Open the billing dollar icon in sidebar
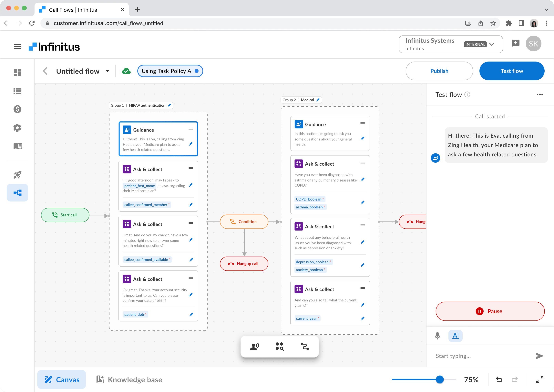 17,109
